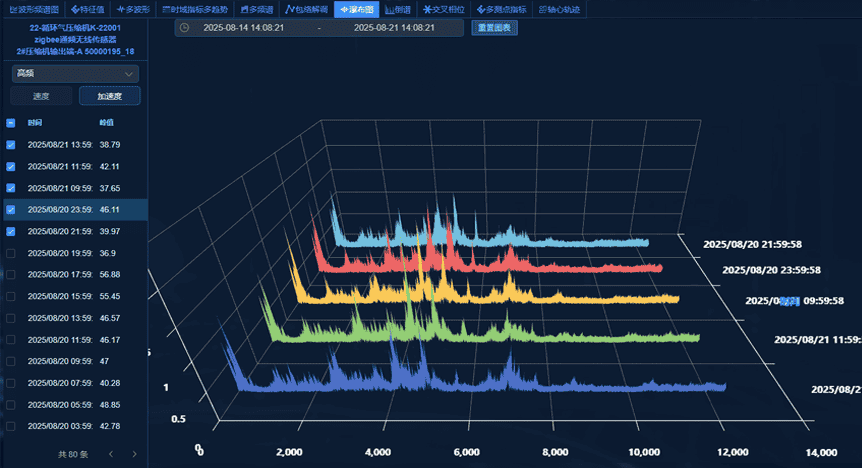
Task: Select the 速度 button
Action: (41, 96)
